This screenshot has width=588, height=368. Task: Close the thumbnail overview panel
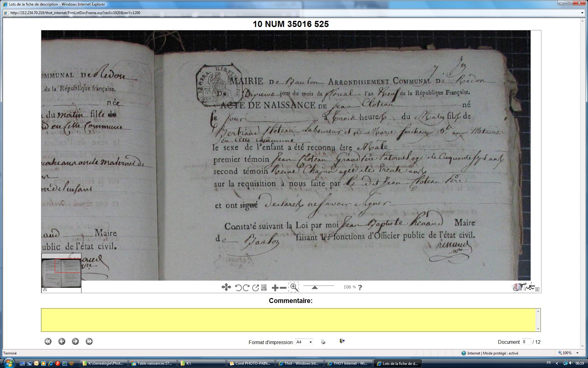(45, 289)
